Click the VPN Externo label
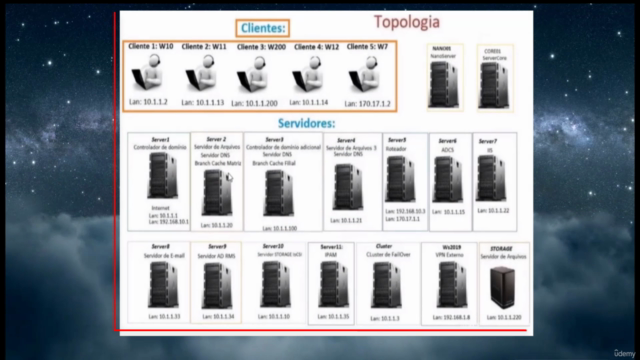This screenshot has width=640, height=360. [x=449, y=255]
